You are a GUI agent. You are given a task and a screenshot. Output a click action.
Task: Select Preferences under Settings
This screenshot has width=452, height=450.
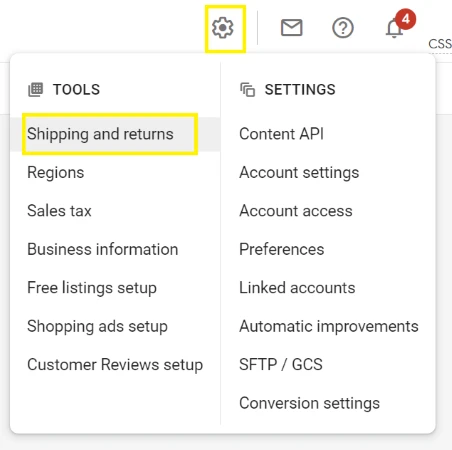tap(282, 249)
